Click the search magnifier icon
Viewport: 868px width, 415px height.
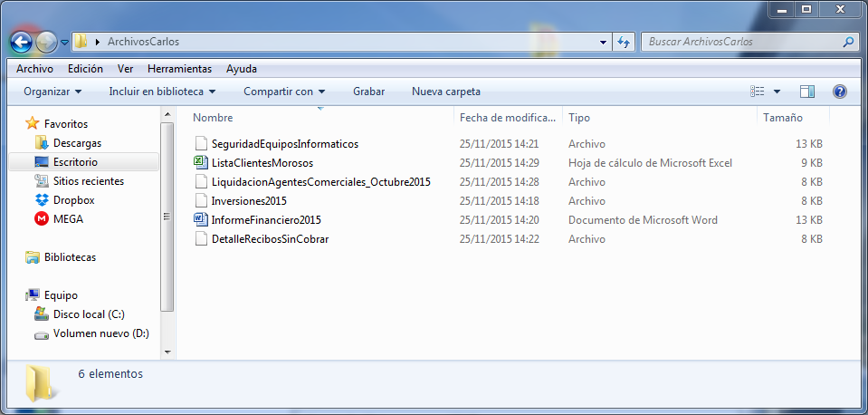[x=848, y=42]
